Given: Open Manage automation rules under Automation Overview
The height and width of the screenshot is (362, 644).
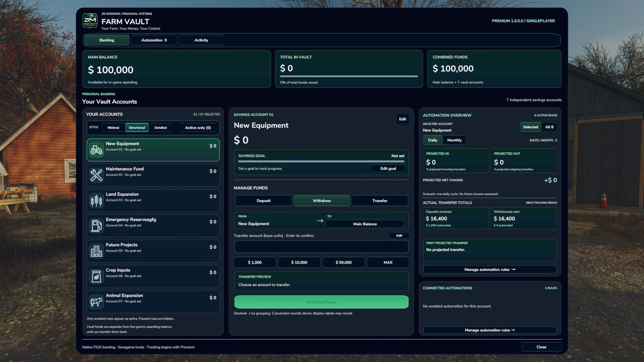Looking at the screenshot, I should click(490, 269).
